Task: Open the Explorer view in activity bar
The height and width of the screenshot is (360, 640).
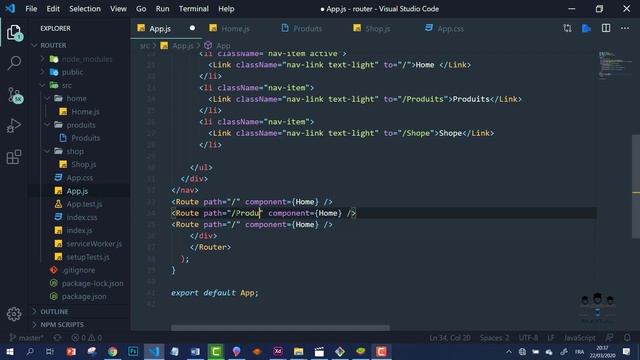Action: coord(14,33)
